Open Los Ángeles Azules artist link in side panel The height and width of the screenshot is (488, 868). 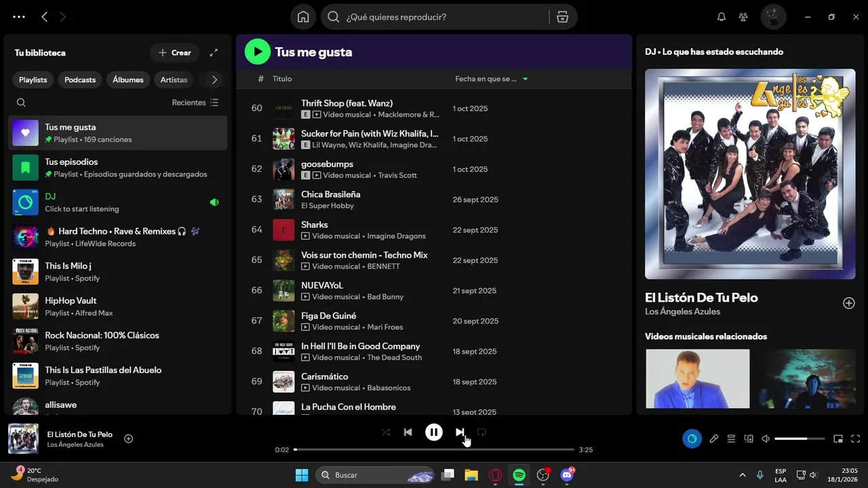[682, 311]
